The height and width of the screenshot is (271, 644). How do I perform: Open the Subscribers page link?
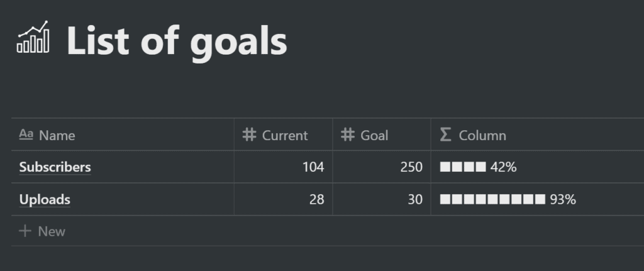coord(55,167)
